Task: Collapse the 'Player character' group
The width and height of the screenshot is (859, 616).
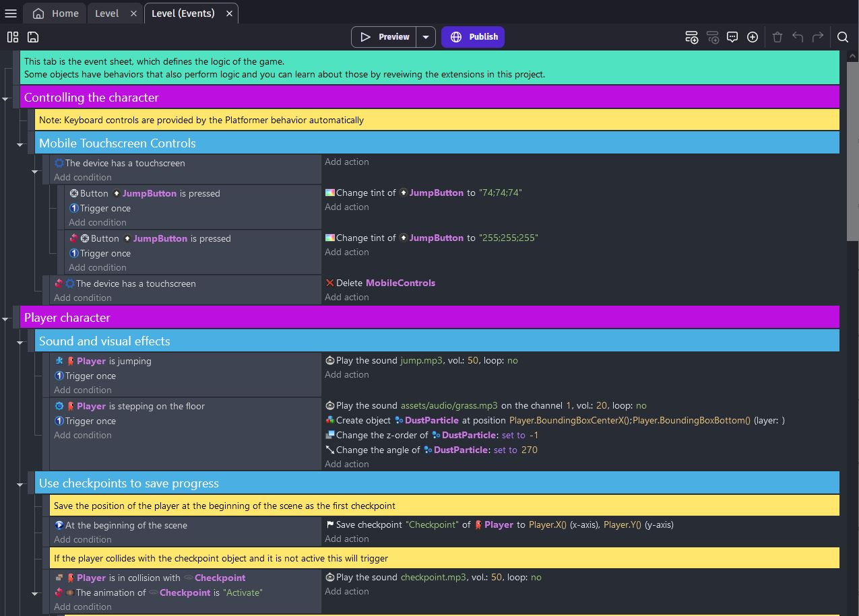Action: 5,318
